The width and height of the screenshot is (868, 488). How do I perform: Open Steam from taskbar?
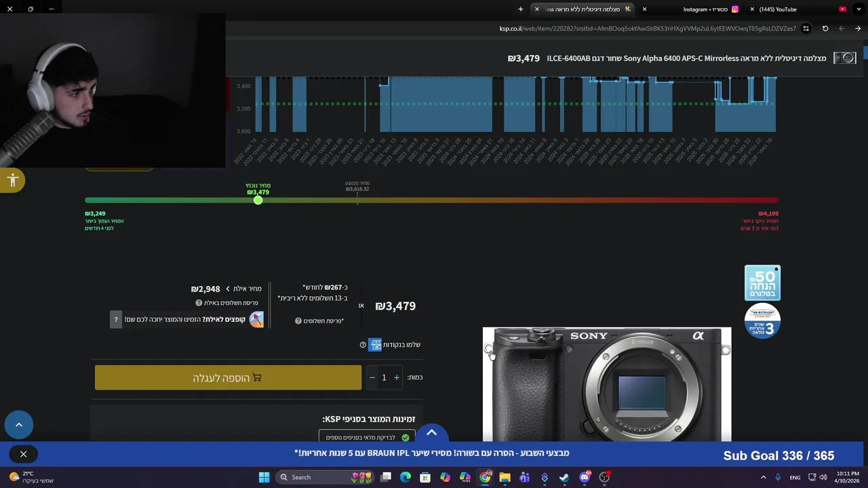(564, 477)
